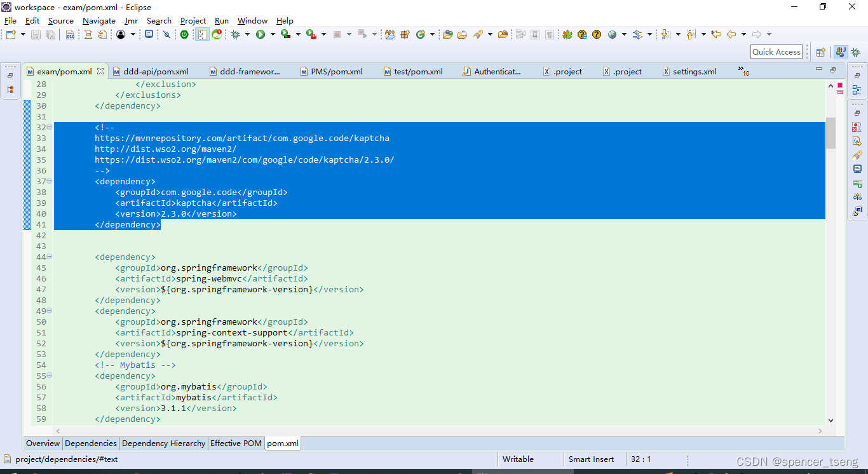
Task: Toggle Show Whitespace Characters
Action: pos(550,34)
